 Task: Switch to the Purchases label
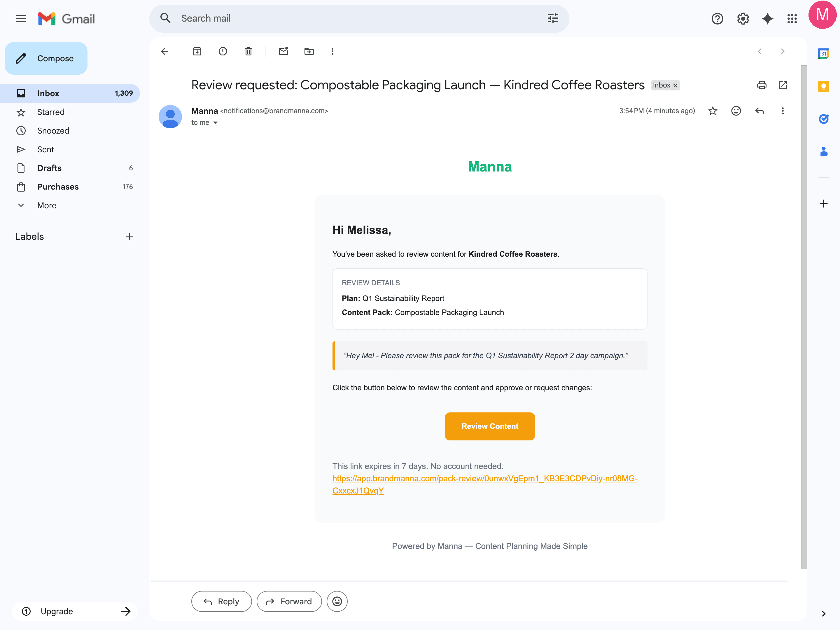click(x=58, y=186)
